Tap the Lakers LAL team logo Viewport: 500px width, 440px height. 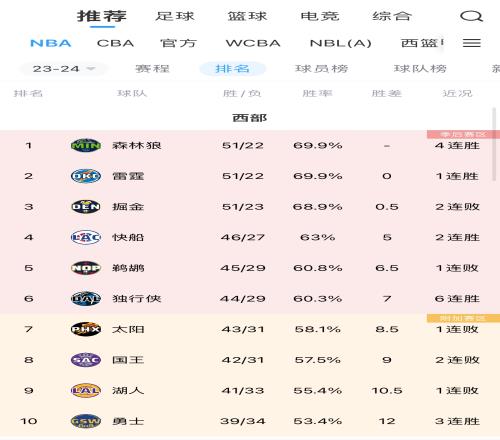(86, 391)
